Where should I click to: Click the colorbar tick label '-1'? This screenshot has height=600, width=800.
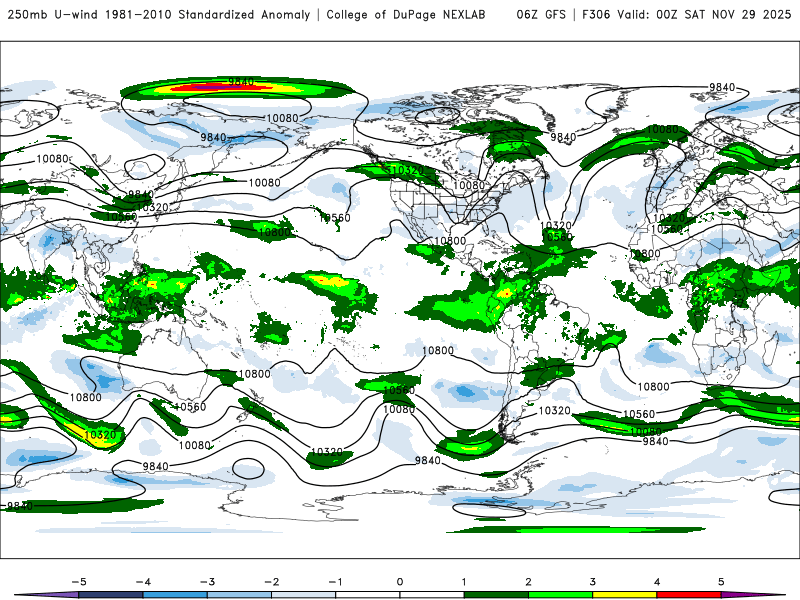pos(336,582)
